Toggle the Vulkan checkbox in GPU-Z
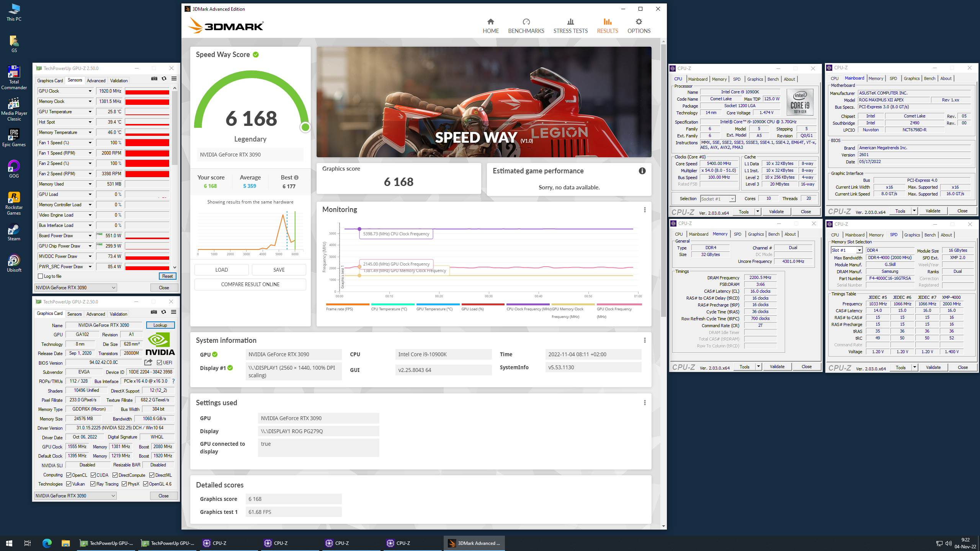Image resolution: width=980 pixels, height=551 pixels. (69, 484)
